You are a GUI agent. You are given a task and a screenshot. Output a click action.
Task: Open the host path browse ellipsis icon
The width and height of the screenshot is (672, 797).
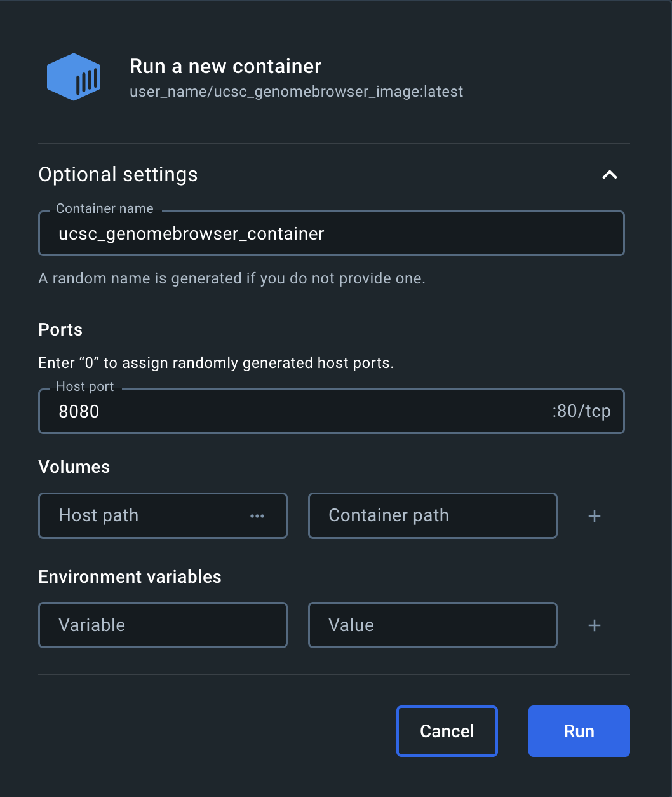coord(257,516)
